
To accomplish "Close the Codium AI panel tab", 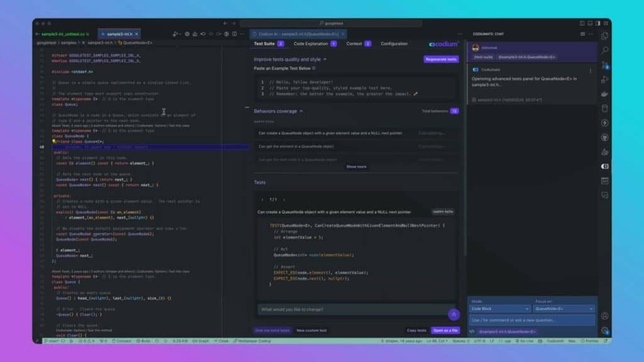I will click(343, 34).
